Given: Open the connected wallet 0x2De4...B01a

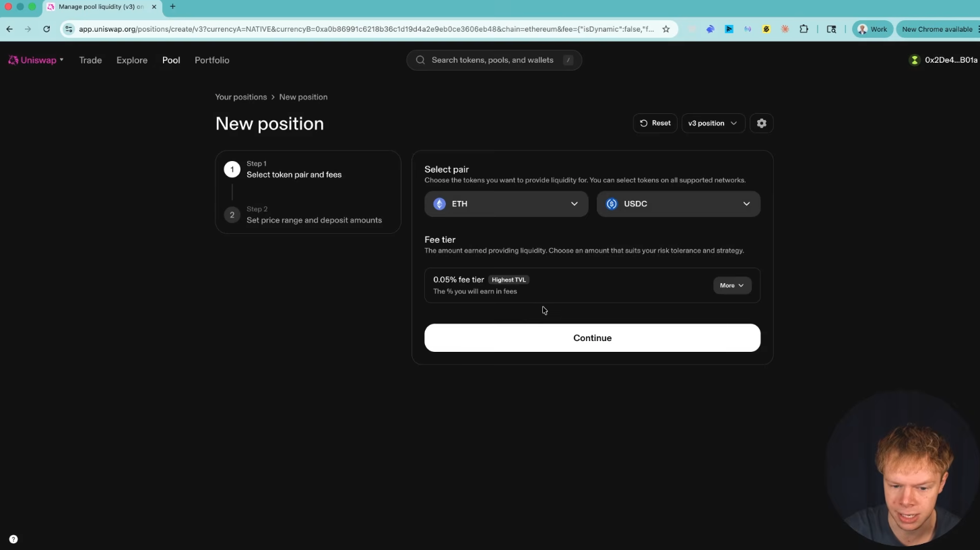Looking at the screenshot, I should coord(944,60).
